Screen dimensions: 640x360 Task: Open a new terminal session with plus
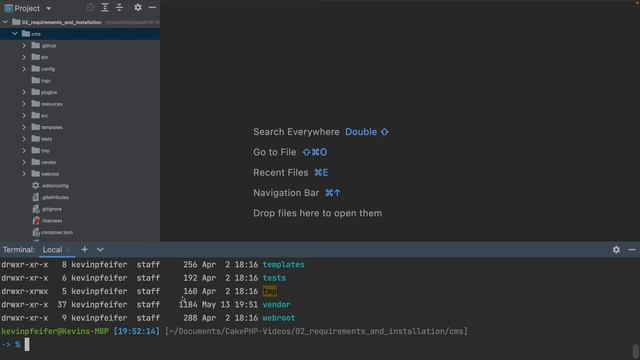point(84,249)
